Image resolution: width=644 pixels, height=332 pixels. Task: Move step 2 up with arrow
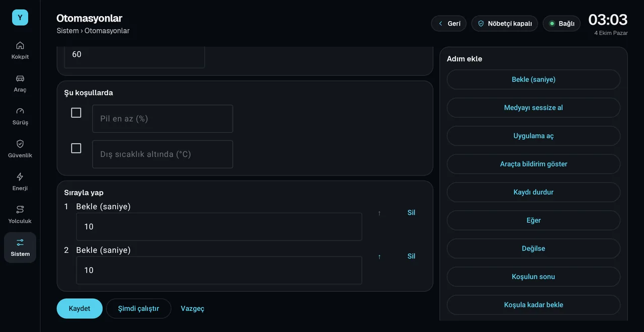click(x=379, y=257)
